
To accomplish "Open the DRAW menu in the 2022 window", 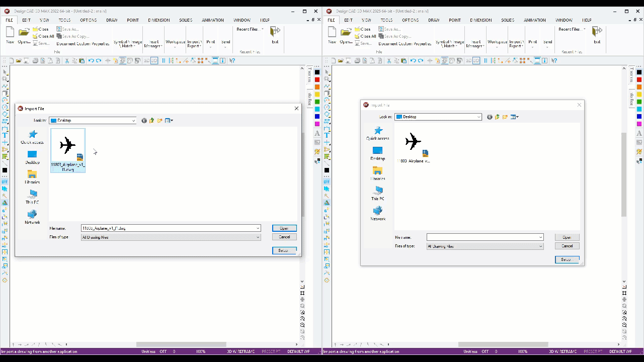I will [x=112, y=20].
